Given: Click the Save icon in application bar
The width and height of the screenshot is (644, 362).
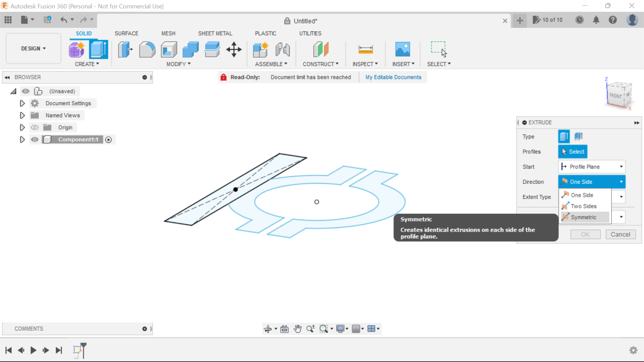Looking at the screenshot, I should point(47,20).
